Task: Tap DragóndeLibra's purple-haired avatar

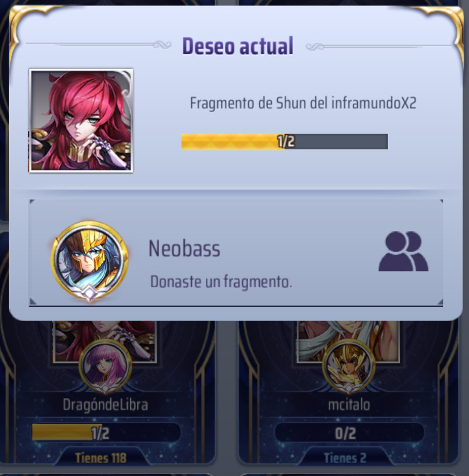Action: [x=105, y=367]
